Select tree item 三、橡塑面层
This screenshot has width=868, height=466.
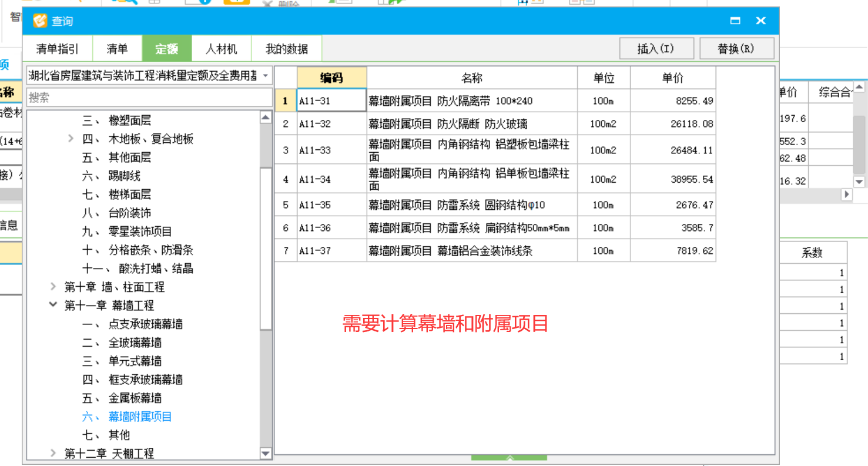tap(116, 120)
